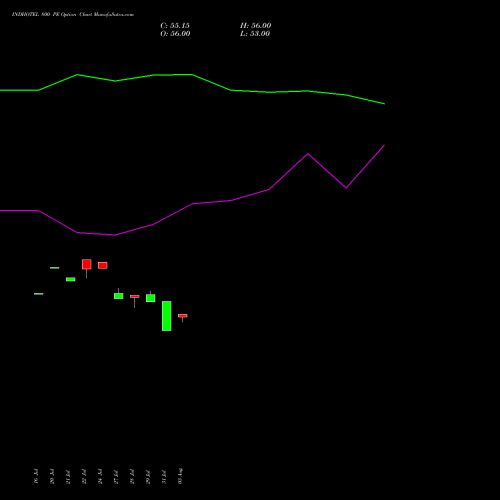Select the small red candle above 03 Aug
This screenshot has width=500, height=500.
click(183, 316)
